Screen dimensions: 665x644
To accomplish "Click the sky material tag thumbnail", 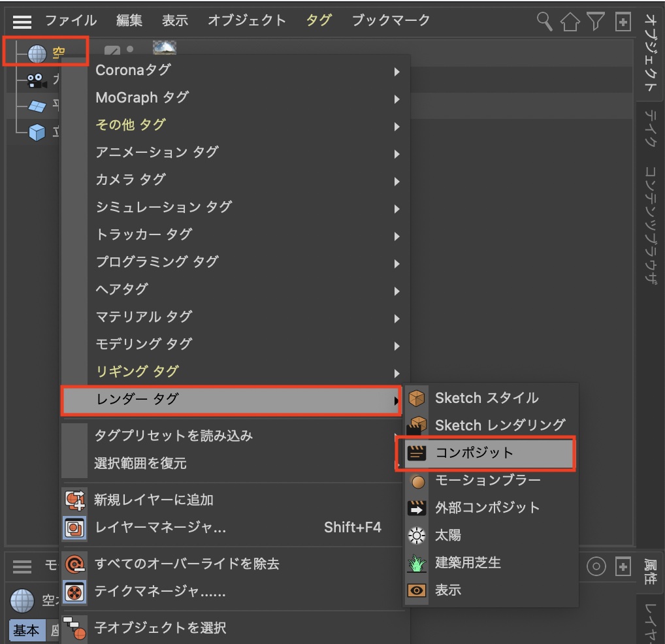I will (164, 48).
